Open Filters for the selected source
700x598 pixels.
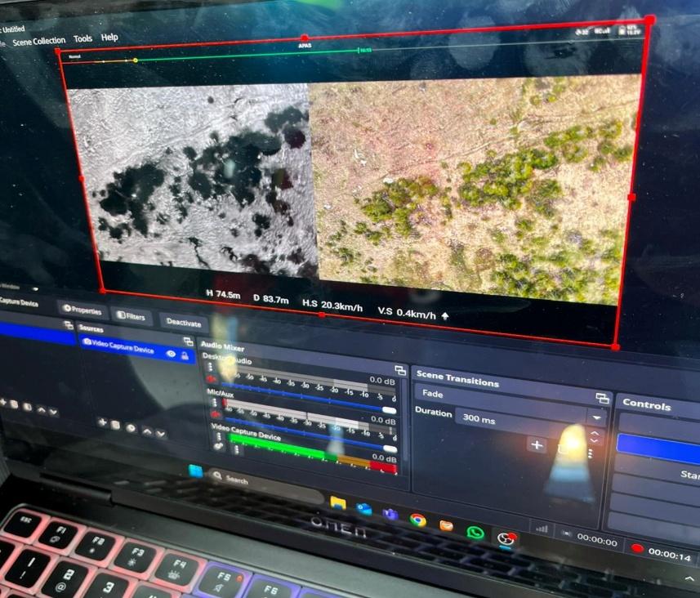(x=132, y=316)
